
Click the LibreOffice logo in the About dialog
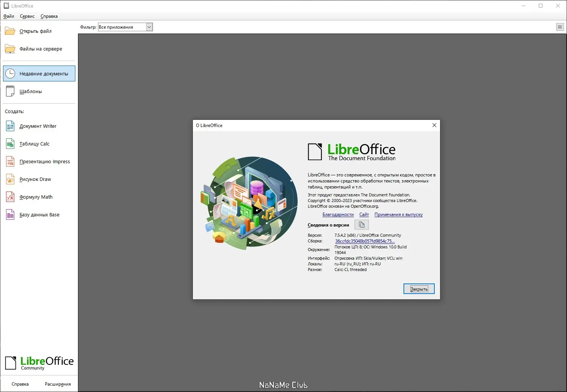tap(352, 152)
